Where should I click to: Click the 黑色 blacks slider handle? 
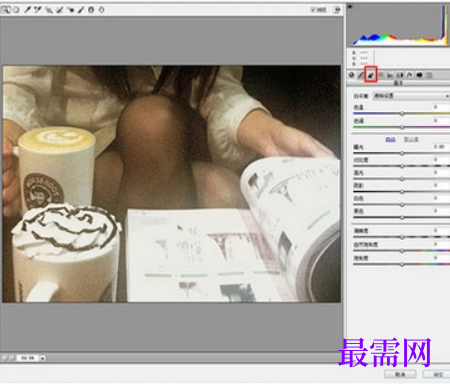pos(402,217)
